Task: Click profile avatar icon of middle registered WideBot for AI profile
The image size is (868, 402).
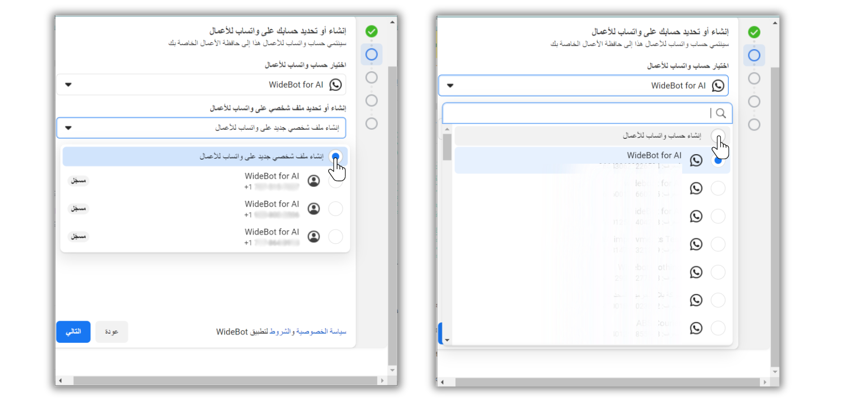Action: point(314,208)
